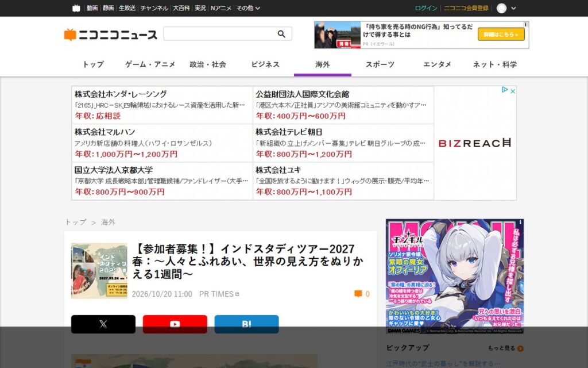The height and width of the screenshot is (368, 588).
Task: Click 海外 in the breadcrumb
Action: [108, 223]
